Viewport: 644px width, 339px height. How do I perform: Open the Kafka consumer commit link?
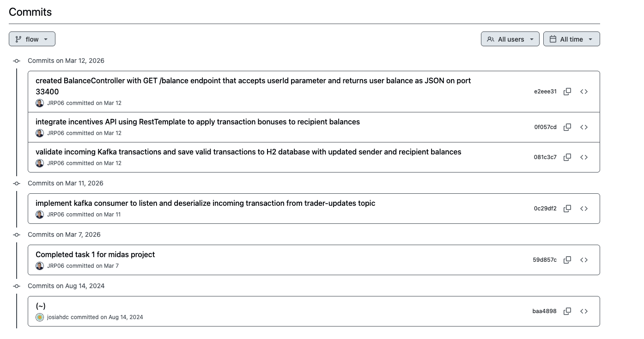(x=205, y=203)
